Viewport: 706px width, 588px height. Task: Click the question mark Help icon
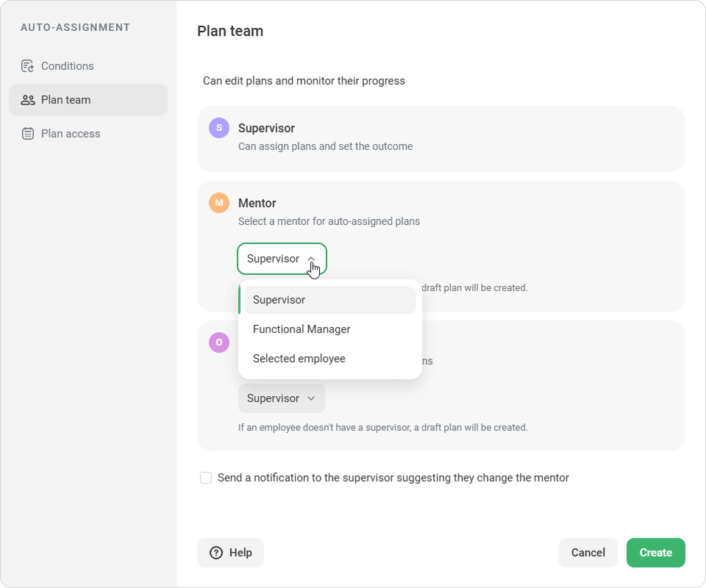[x=216, y=553]
